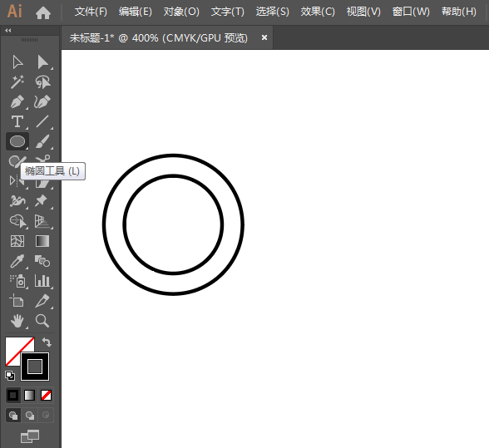489x448 pixels.
Task: Select the Hand tool
Action: click(17, 321)
